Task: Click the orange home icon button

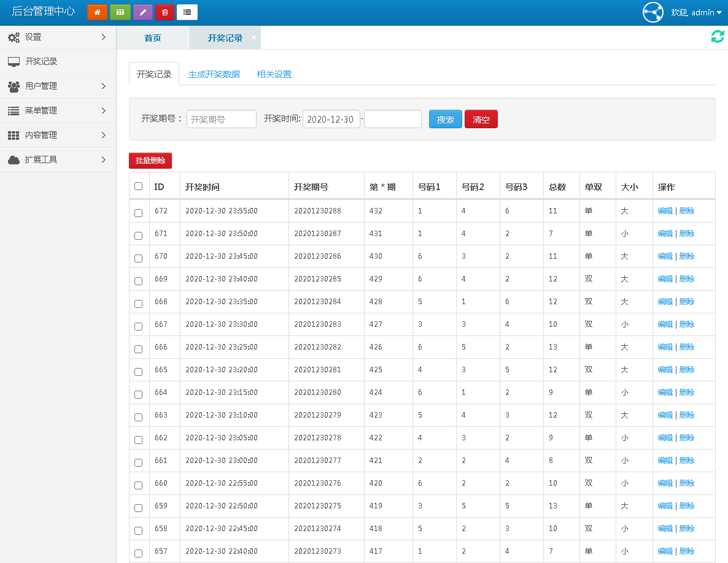Action: coord(97,12)
